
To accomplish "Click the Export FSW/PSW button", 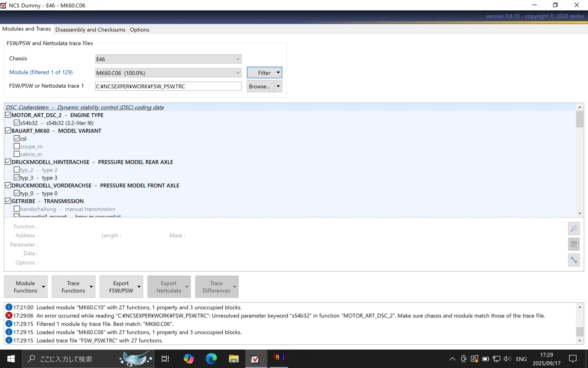I will coord(121,287).
